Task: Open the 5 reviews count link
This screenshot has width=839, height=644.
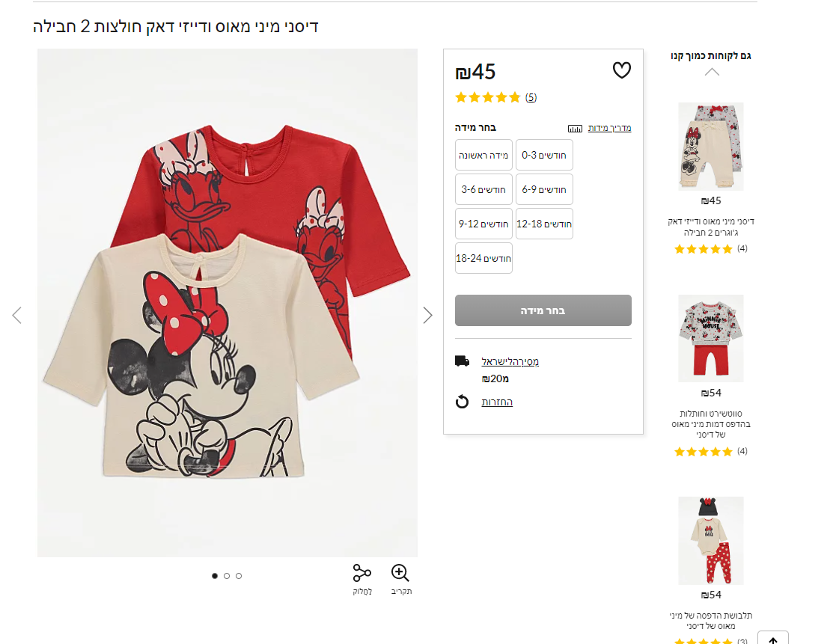Action: 531,97
